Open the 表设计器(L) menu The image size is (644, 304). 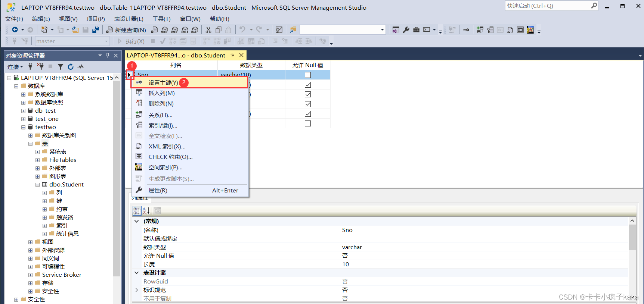click(x=129, y=19)
